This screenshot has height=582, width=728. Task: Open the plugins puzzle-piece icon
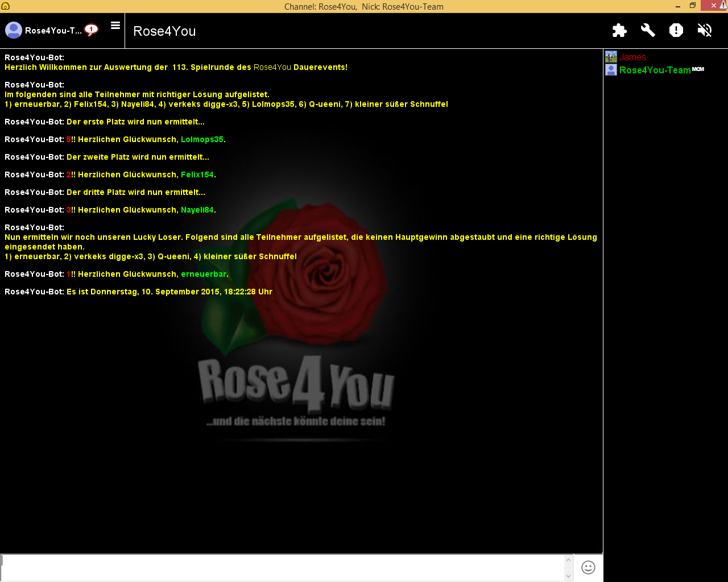[x=619, y=30]
